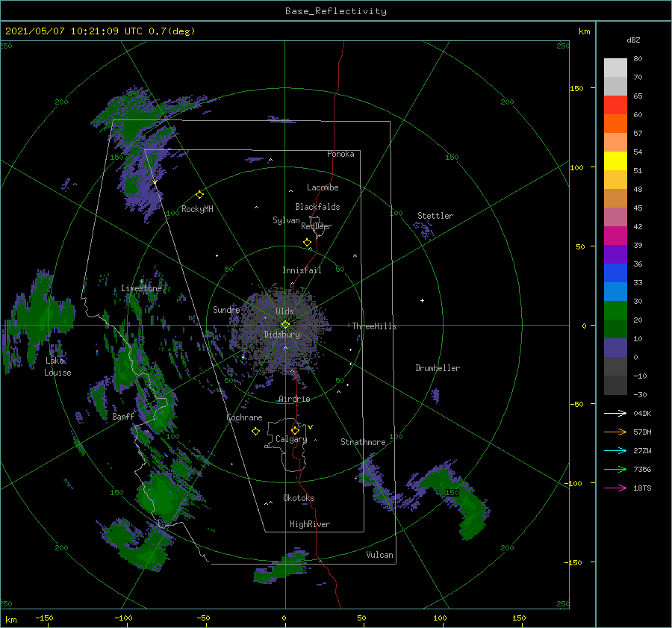The width and height of the screenshot is (672, 628).
Task: Click the Blackfalds city label
Action: (317, 207)
